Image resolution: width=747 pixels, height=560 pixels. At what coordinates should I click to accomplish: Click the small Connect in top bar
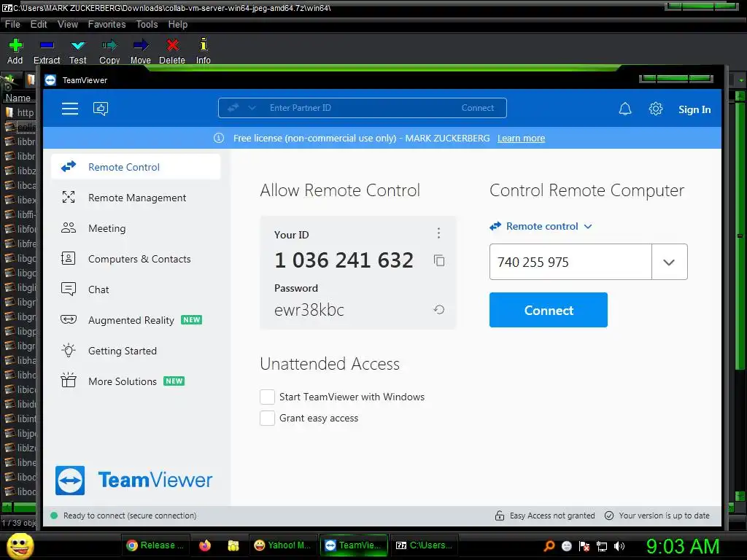(477, 108)
